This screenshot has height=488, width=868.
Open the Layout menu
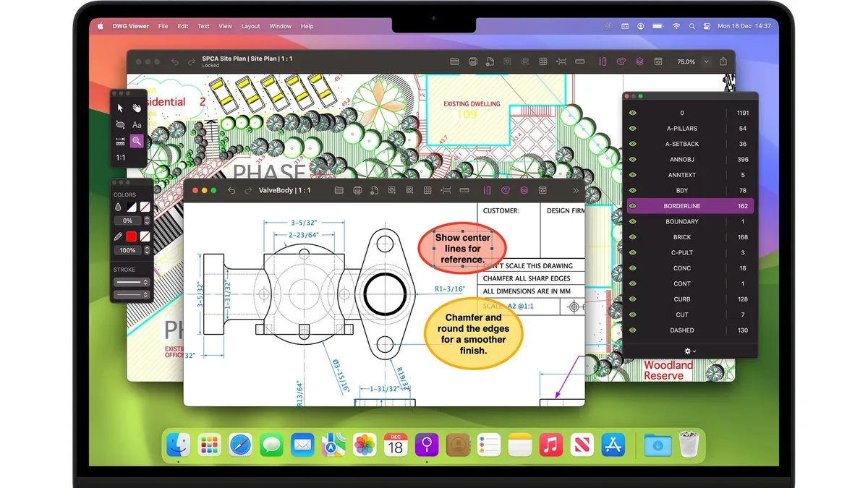coord(251,26)
